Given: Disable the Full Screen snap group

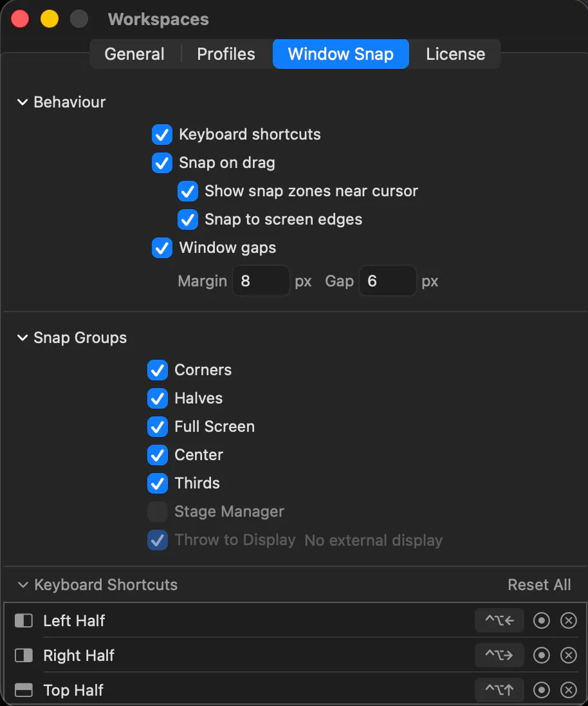Looking at the screenshot, I should point(158,427).
